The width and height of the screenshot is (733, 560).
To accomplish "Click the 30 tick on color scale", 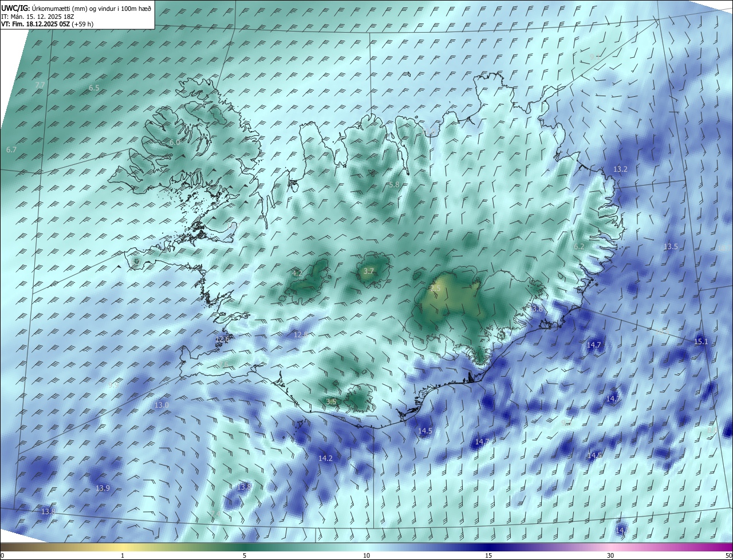I will (610, 556).
